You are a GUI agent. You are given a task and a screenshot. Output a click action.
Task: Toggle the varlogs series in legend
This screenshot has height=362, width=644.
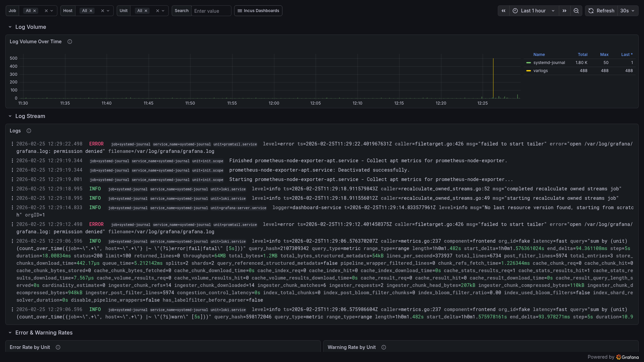pos(540,71)
